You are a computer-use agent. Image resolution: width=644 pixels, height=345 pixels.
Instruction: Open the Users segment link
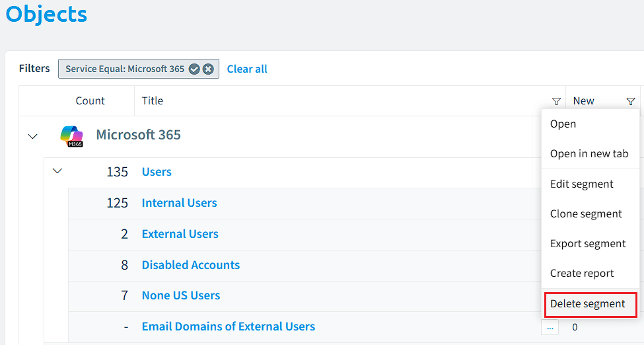pyautogui.click(x=157, y=172)
